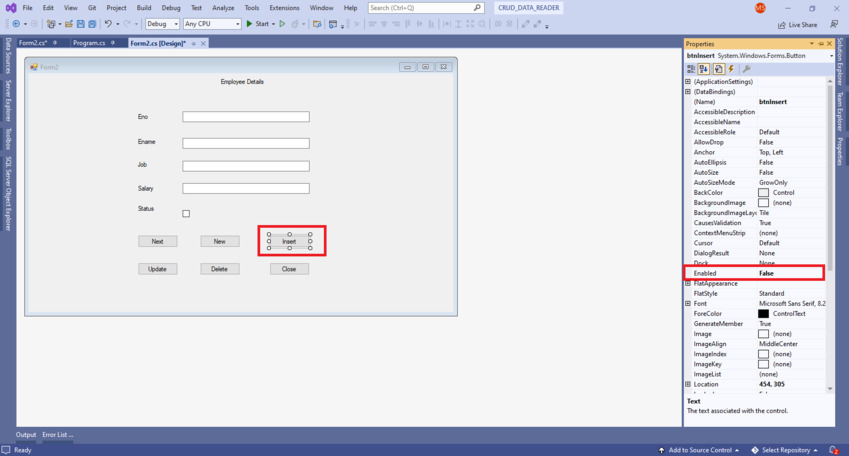
Task: Open the File menu
Action: [27, 8]
